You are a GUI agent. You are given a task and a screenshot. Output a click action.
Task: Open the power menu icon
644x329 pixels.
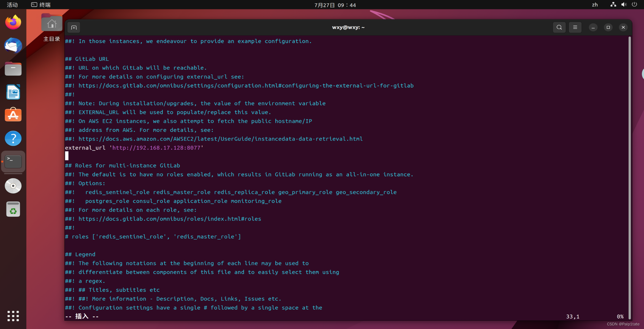[x=634, y=5]
